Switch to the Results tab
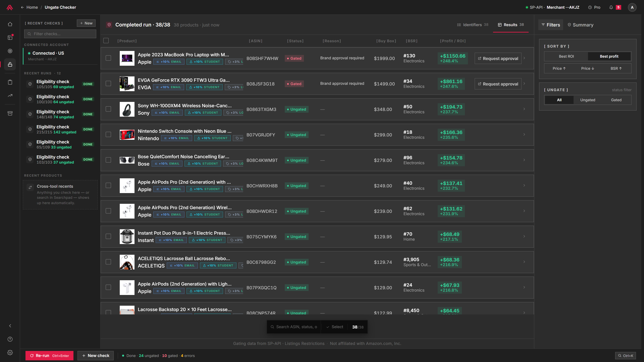Screen dimensions: 644x362 511,25
